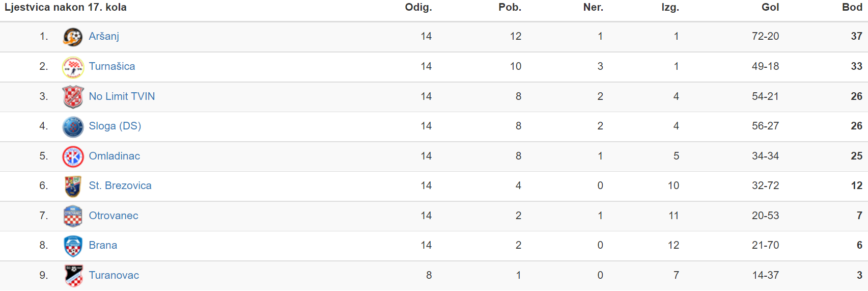Click the Gol column header

point(770,7)
